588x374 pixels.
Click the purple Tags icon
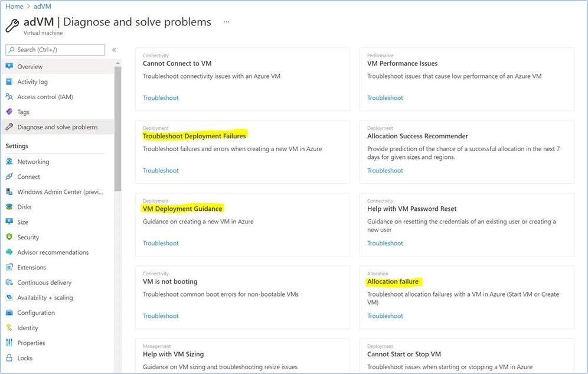tap(9, 112)
